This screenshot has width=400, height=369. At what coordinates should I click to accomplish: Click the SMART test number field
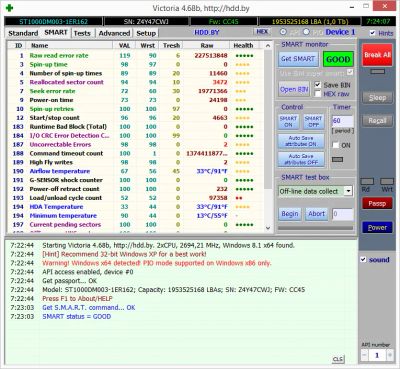tap(343, 214)
